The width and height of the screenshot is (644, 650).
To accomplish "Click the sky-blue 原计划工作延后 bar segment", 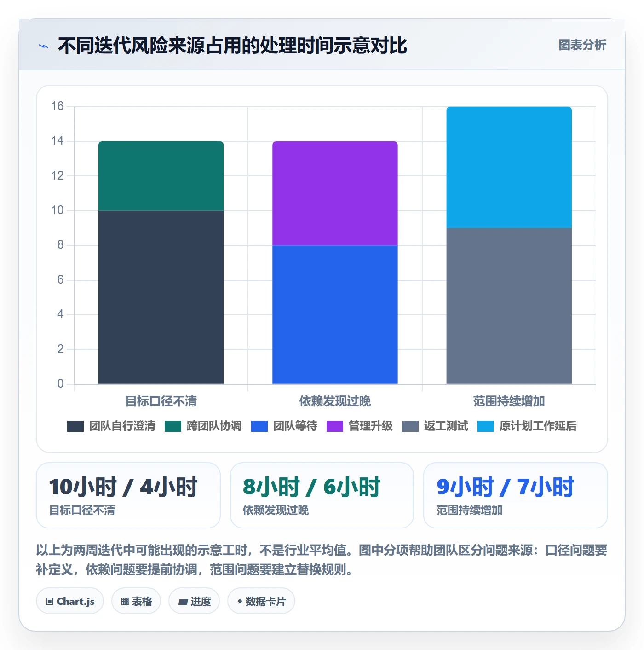I will (x=509, y=168).
